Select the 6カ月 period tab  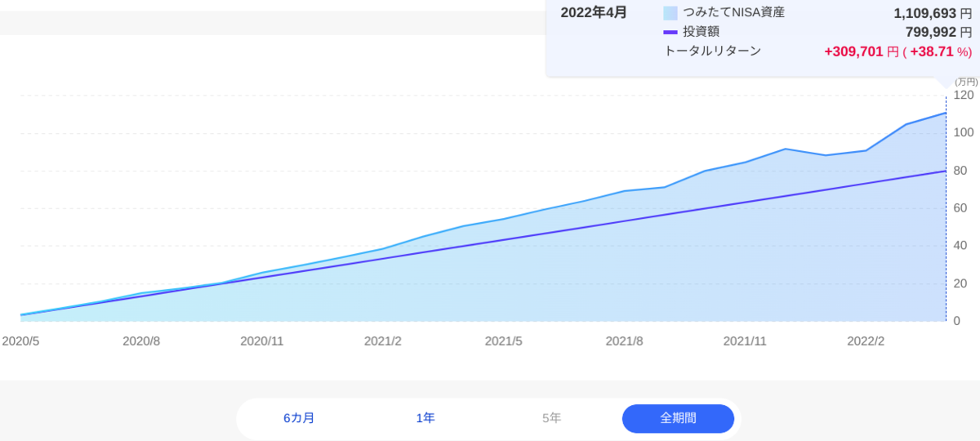coord(299,418)
